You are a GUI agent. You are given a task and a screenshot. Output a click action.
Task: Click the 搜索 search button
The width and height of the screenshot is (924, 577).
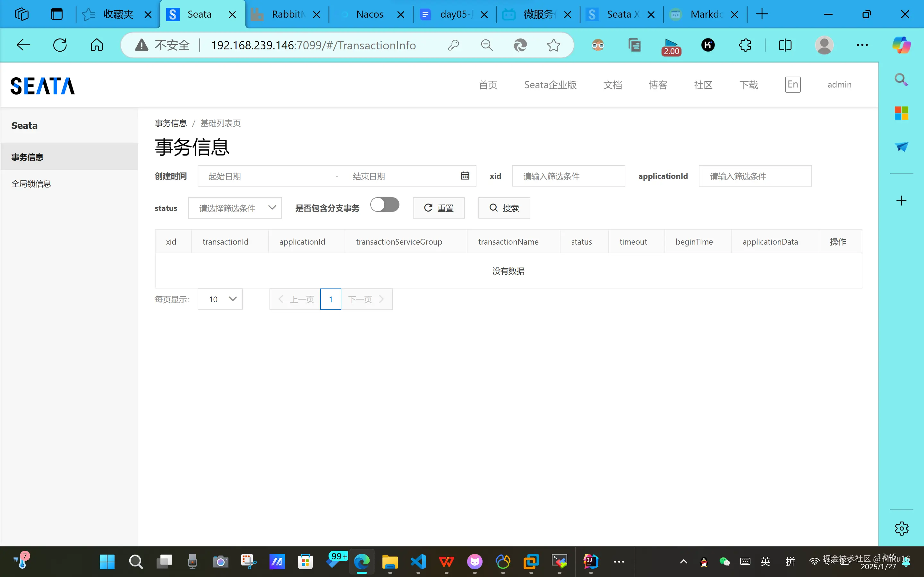(504, 208)
